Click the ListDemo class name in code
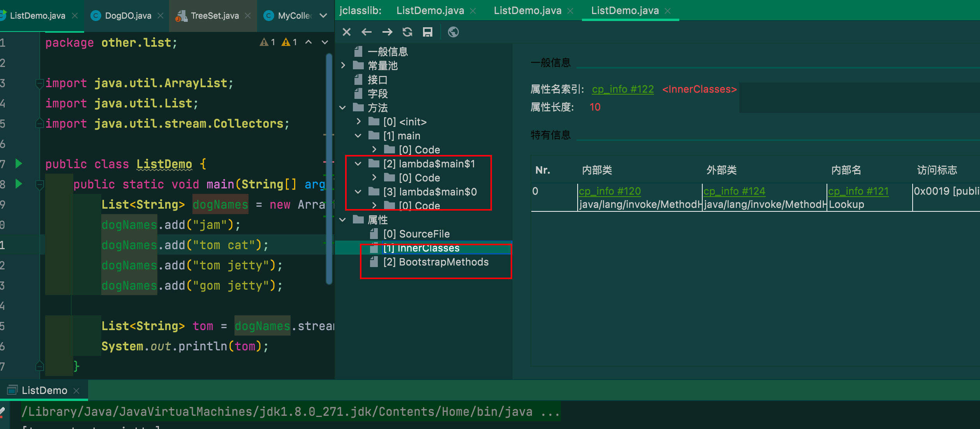The height and width of the screenshot is (429, 980). [x=164, y=164]
